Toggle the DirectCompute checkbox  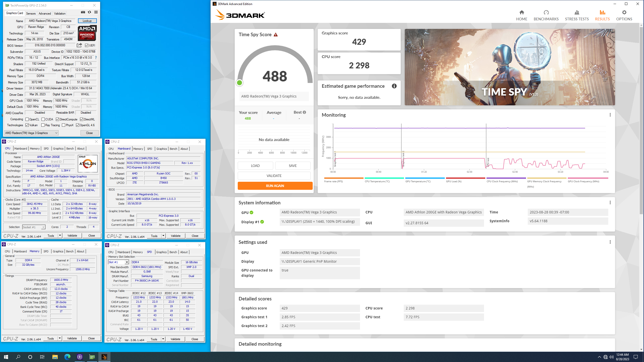[57, 119]
